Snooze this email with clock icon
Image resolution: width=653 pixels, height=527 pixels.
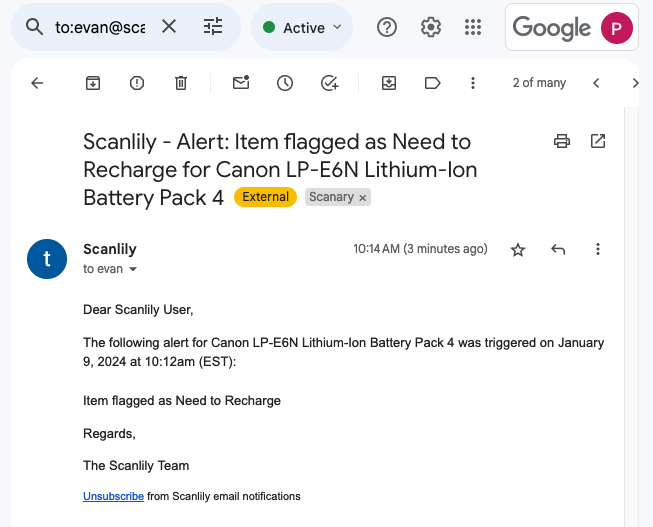[x=285, y=83]
